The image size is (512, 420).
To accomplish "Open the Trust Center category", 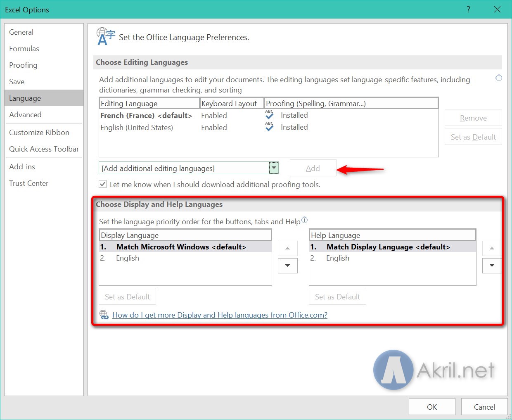I will [x=44, y=183].
